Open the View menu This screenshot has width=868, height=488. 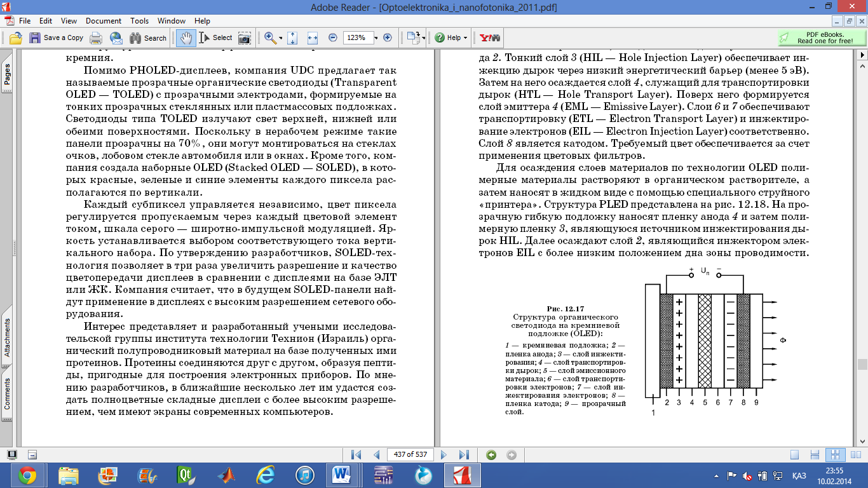click(x=69, y=21)
